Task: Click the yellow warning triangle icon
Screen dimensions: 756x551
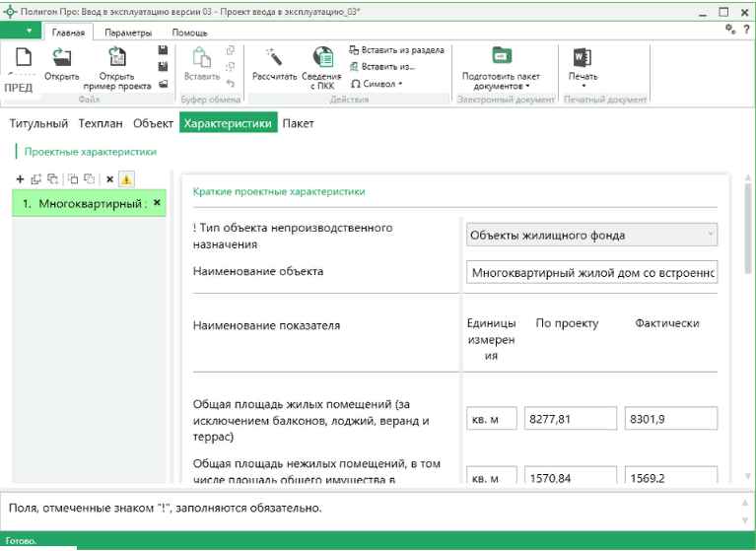Action: click(127, 179)
